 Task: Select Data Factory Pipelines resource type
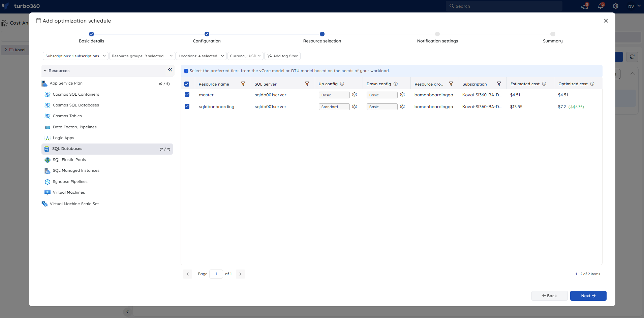[107, 127]
